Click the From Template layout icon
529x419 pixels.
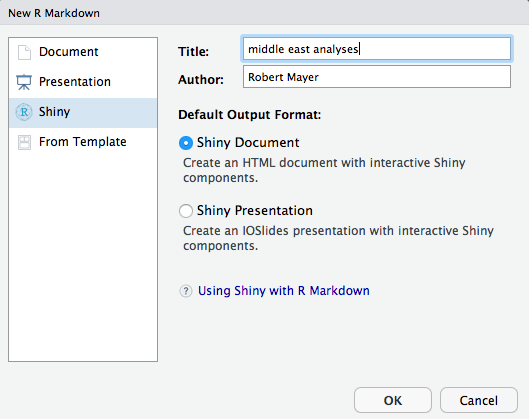pyautogui.click(x=24, y=142)
